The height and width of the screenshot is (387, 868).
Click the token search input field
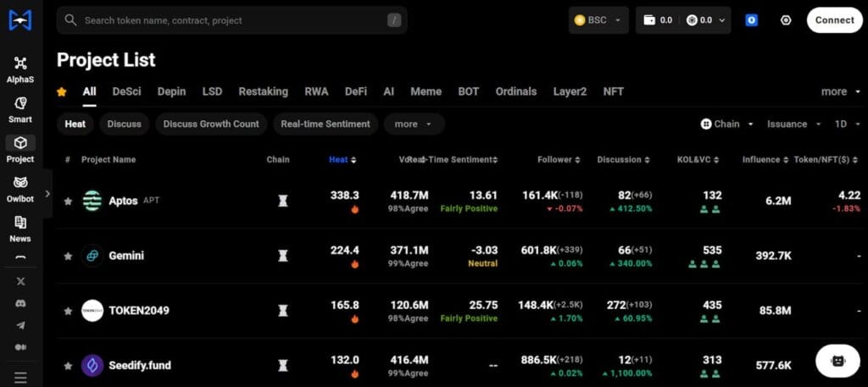pyautogui.click(x=231, y=20)
